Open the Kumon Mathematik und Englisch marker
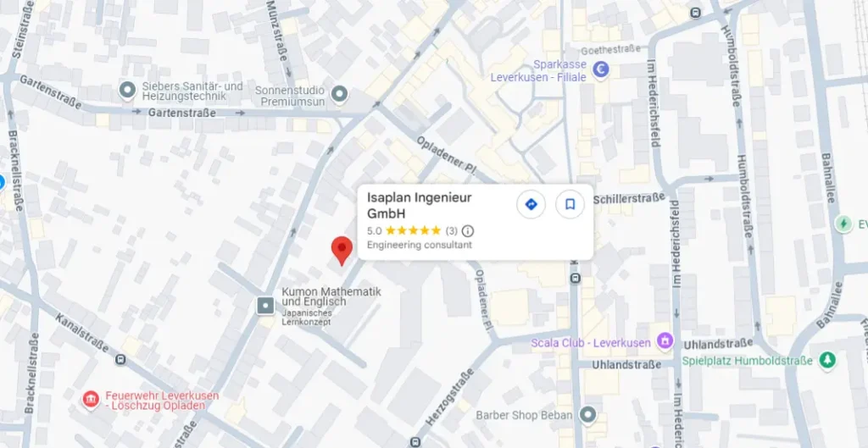The width and height of the screenshot is (868, 448). coord(265,306)
